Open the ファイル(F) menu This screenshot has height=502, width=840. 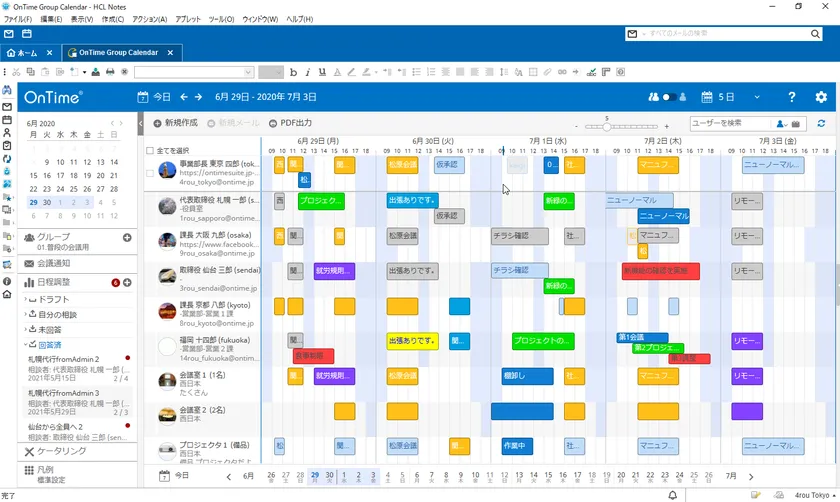click(18, 19)
